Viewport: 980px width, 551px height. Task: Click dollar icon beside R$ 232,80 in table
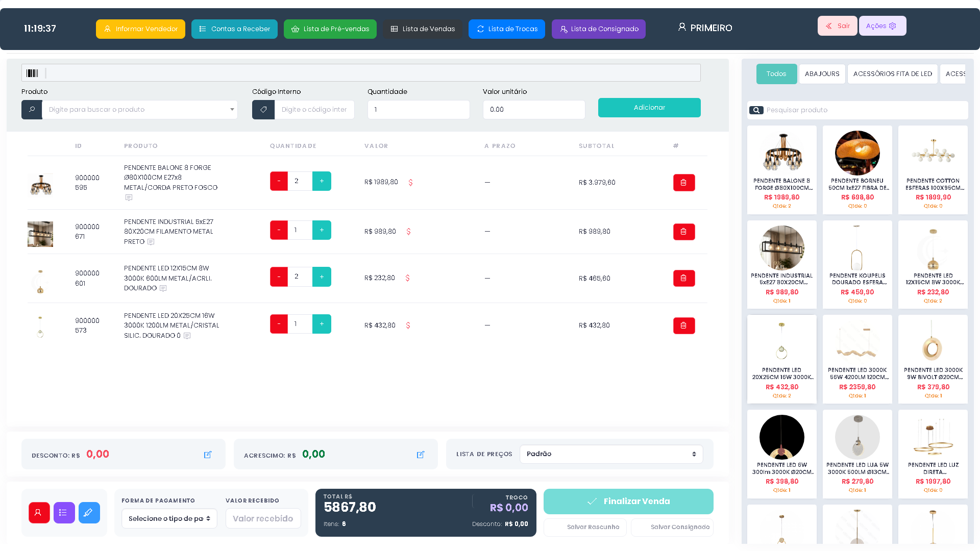click(x=407, y=278)
